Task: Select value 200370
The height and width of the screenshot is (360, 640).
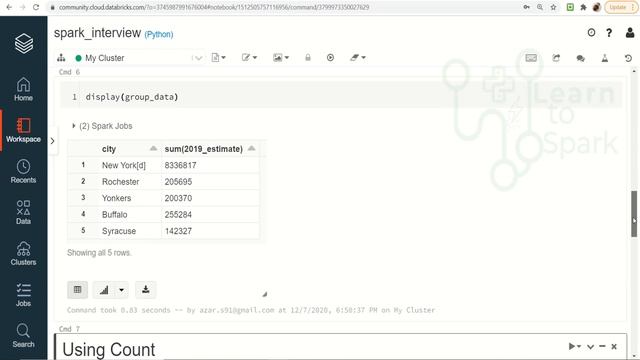Action: pos(210,198)
